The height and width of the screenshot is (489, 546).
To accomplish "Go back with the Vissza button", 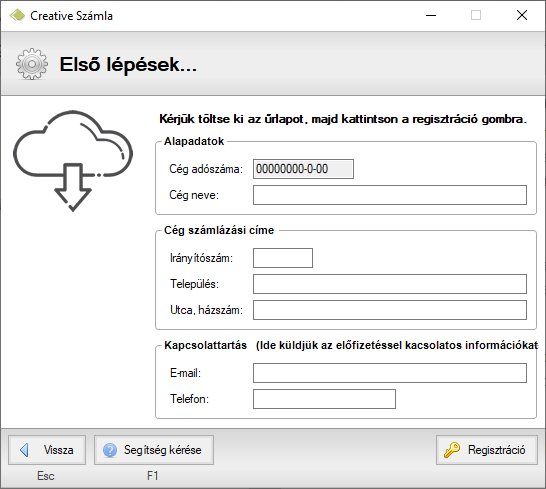I will (x=47, y=450).
